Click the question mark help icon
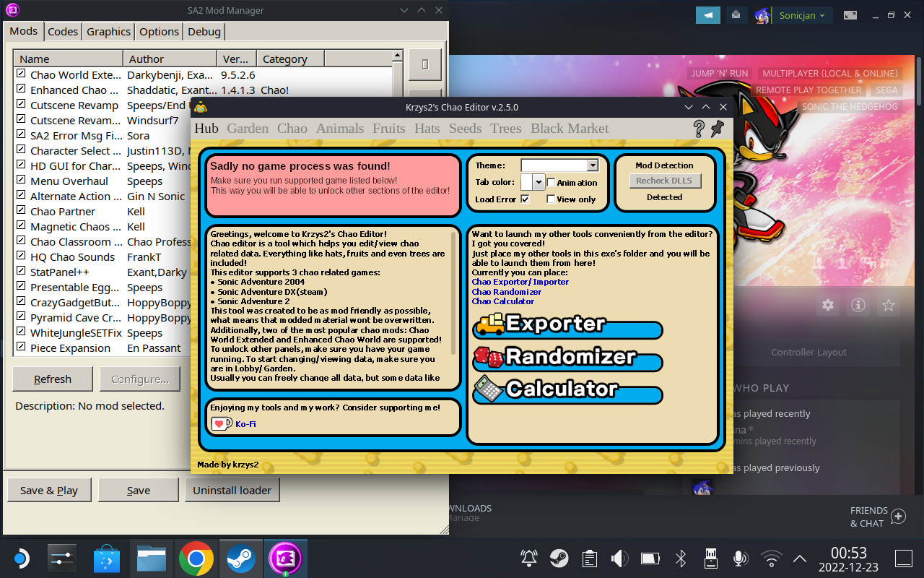Viewport: 924px width, 578px height. 697,128
